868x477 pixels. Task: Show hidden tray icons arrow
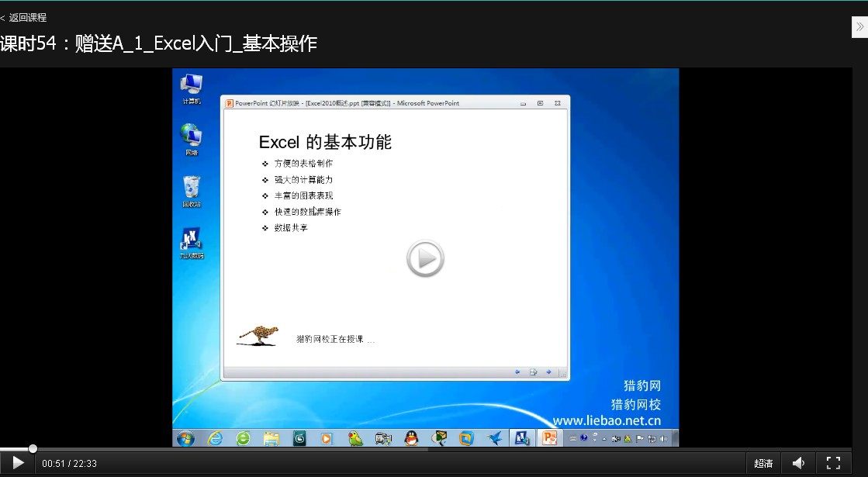(604, 439)
